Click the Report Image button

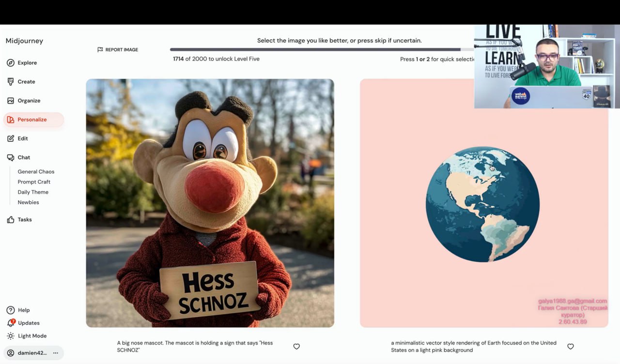pyautogui.click(x=118, y=50)
